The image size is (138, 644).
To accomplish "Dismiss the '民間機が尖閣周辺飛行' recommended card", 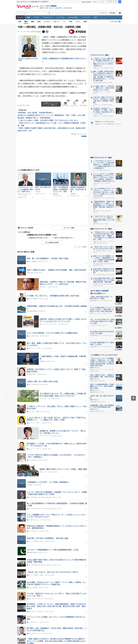I will (x=85, y=196).
